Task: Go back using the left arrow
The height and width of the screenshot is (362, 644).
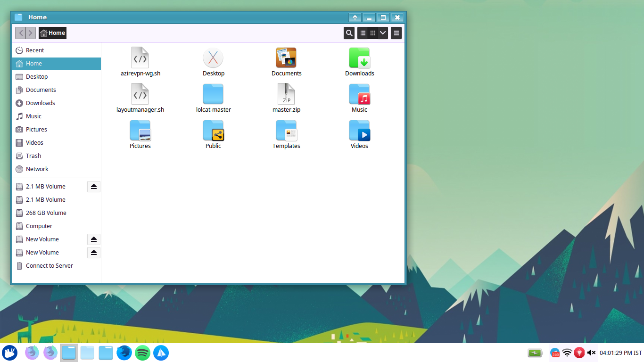Action: 20,33
